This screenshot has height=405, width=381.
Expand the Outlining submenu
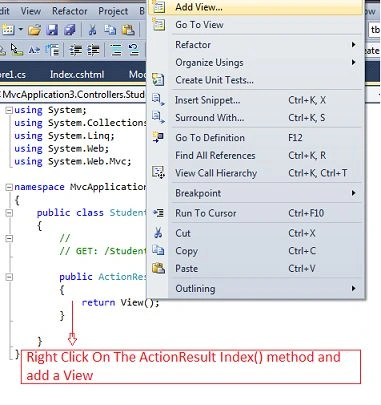click(x=255, y=288)
